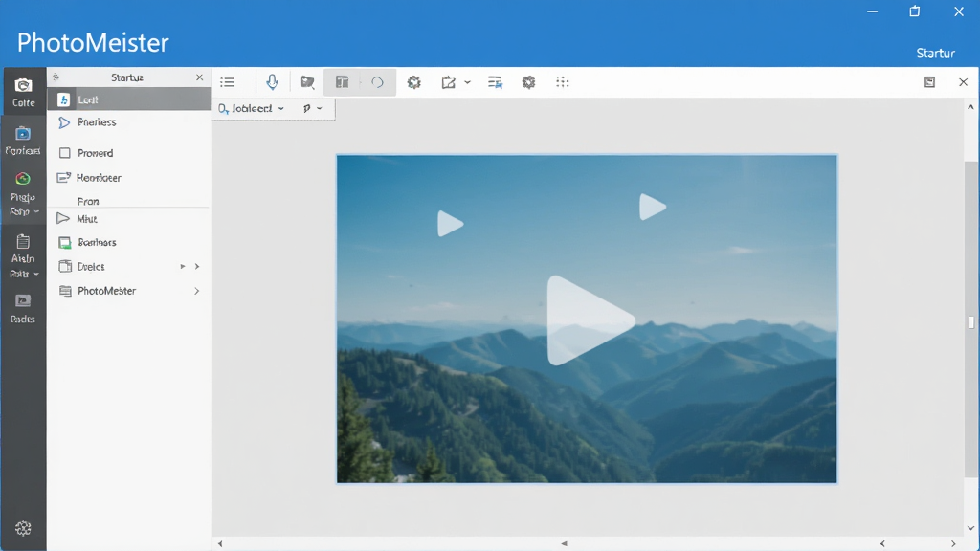
Task: Open the dropdown arrow beside the edit note icon
Action: point(467,82)
